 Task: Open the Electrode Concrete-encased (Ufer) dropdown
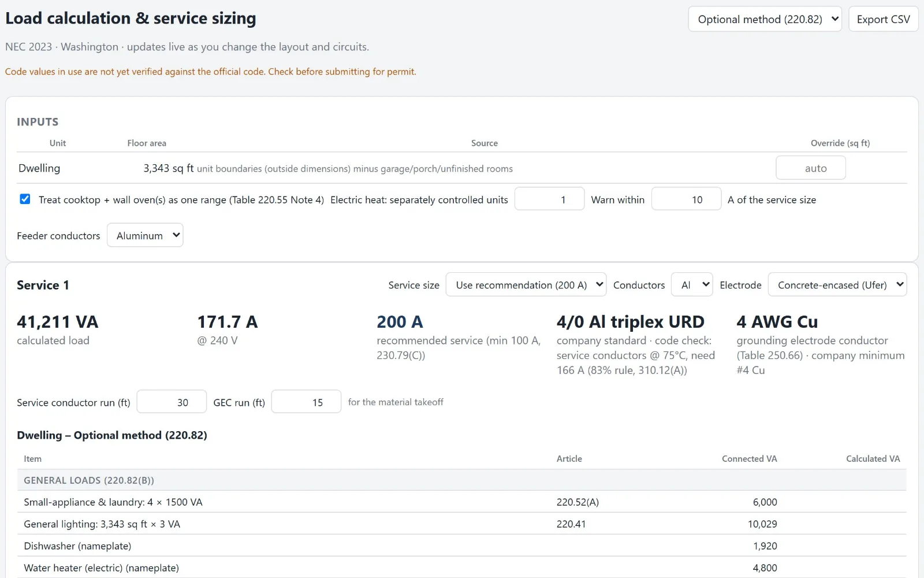[x=837, y=285]
